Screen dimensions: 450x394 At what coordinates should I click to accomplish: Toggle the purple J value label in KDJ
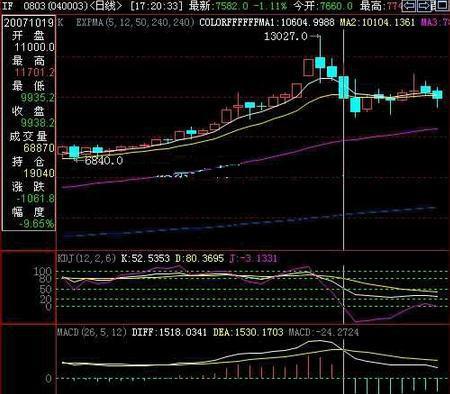point(253,258)
